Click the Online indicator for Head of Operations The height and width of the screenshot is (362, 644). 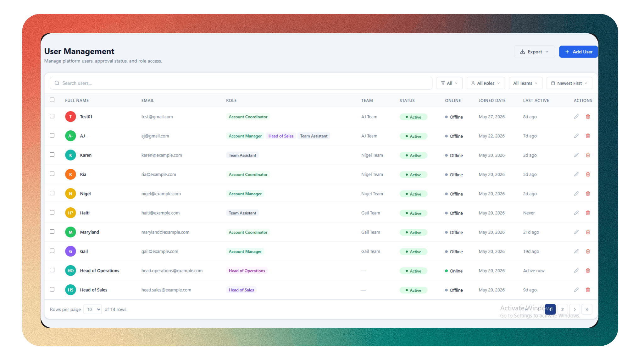[x=454, y=271]
